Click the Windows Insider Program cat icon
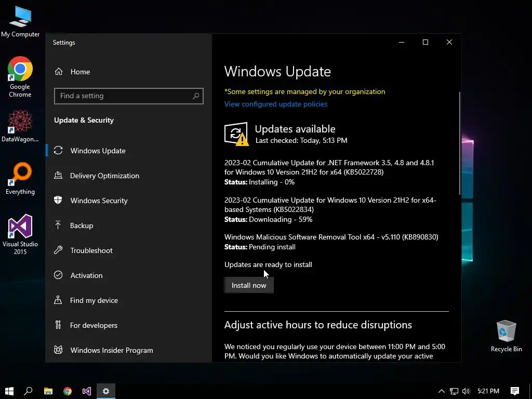 [58, 350]
